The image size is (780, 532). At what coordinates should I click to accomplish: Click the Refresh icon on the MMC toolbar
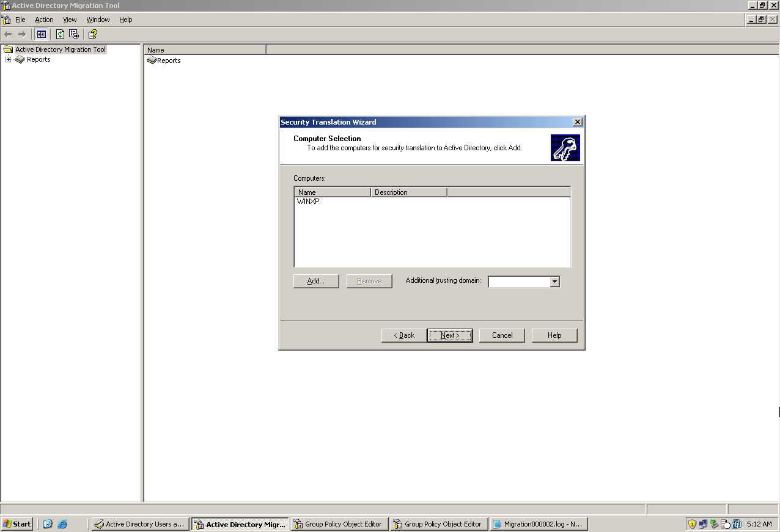point(60,34)
